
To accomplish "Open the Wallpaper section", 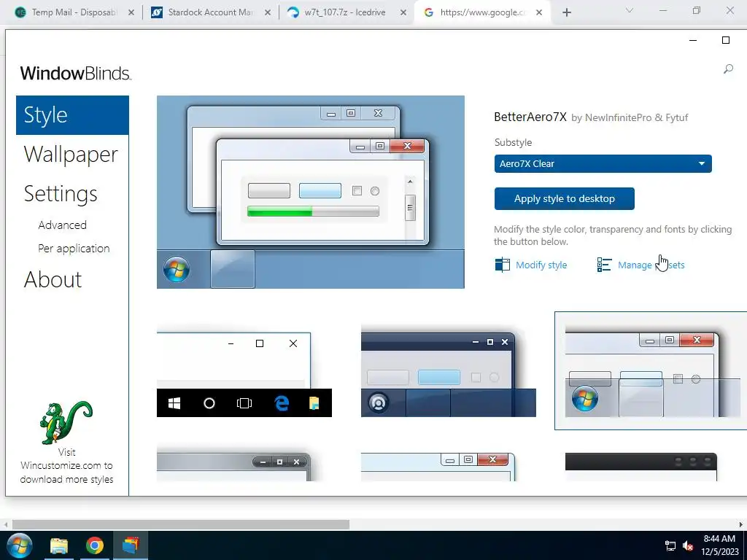I will pyautogui.click(x=71, y=155).
